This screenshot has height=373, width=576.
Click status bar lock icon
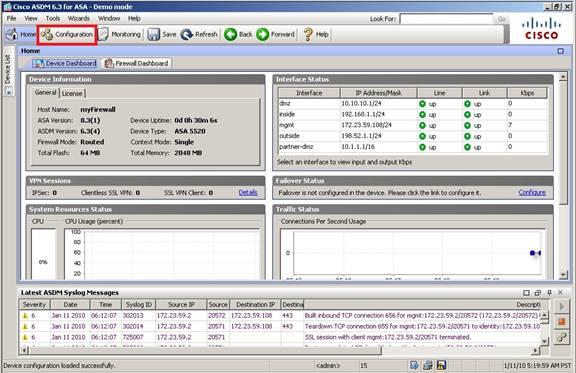click(441, 365)
